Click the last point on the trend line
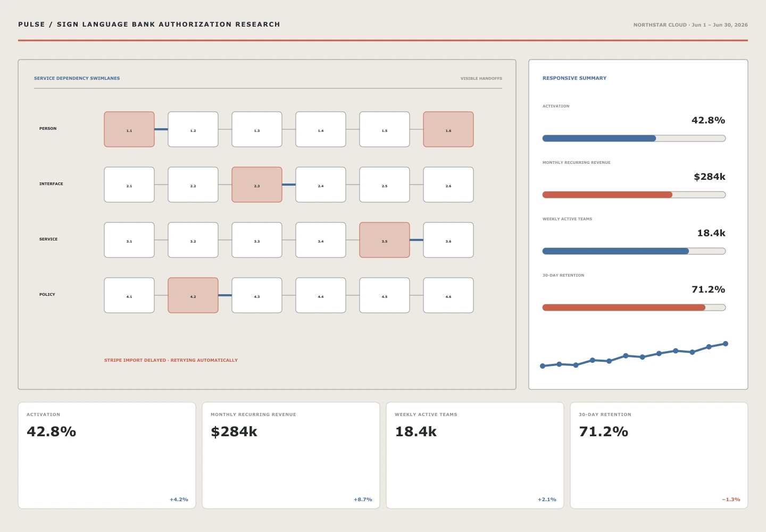This screenshot has width=766, height=532. coord(726,344)
